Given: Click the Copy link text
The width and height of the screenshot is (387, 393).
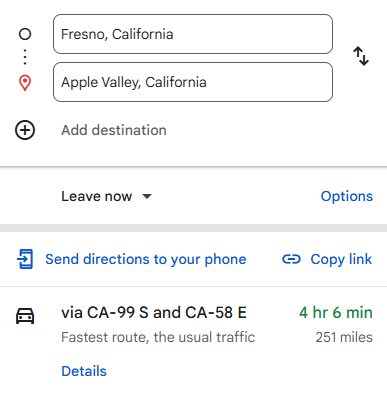Looking at the screenshot, I should pyautogui.click(x=341, y=259).
